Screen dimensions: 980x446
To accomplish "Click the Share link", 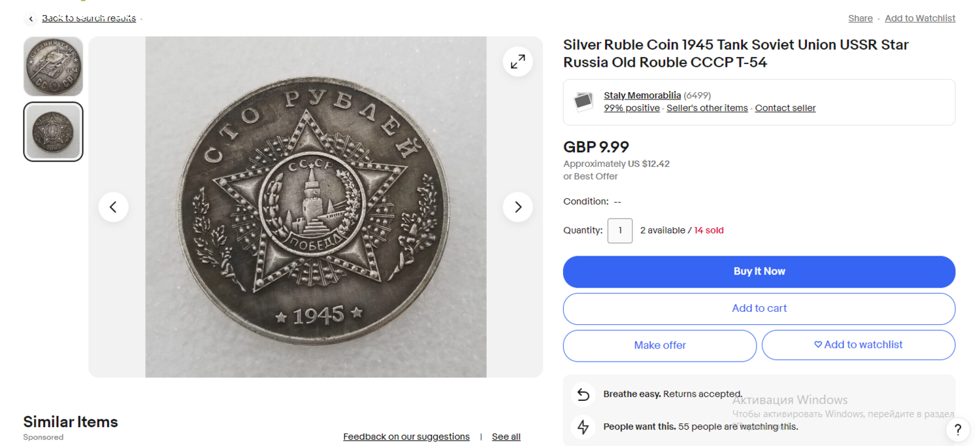I will click(860, 18).
